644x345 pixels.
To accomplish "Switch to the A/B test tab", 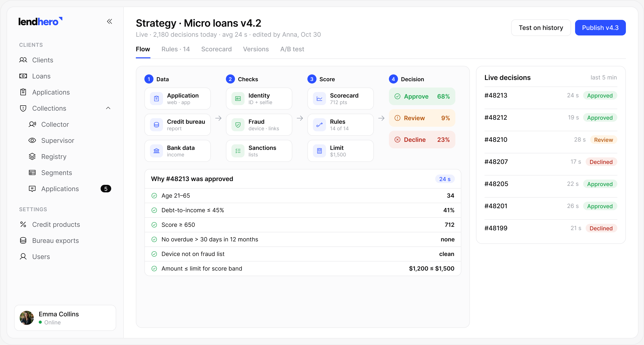I will coord(292,49).
